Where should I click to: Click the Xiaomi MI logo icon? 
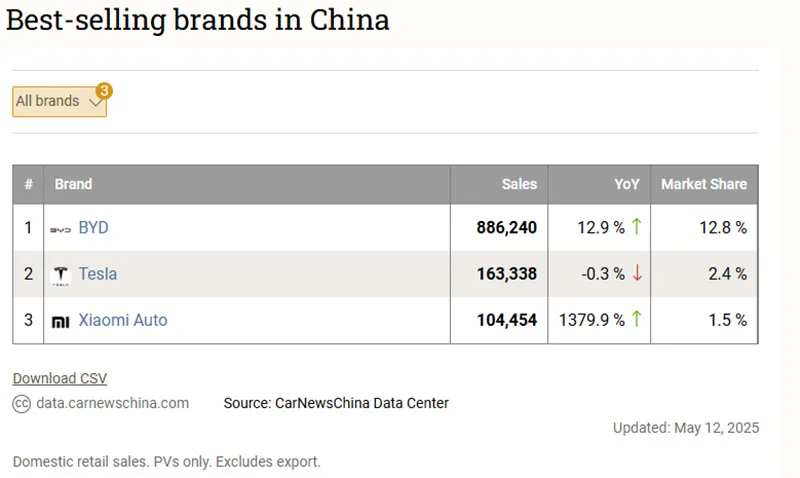pos(61,321)
